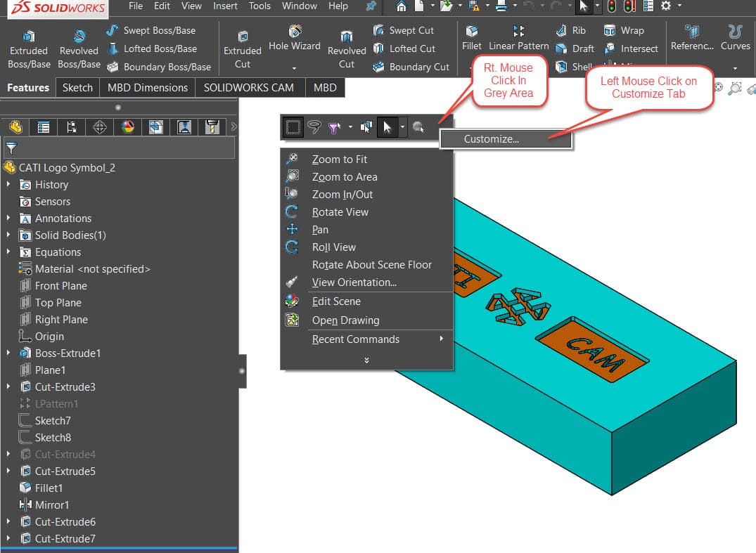Open the Recent Commands submenu arrow
The width and height of the screenshot is (756, 553).
pos(441,339)
